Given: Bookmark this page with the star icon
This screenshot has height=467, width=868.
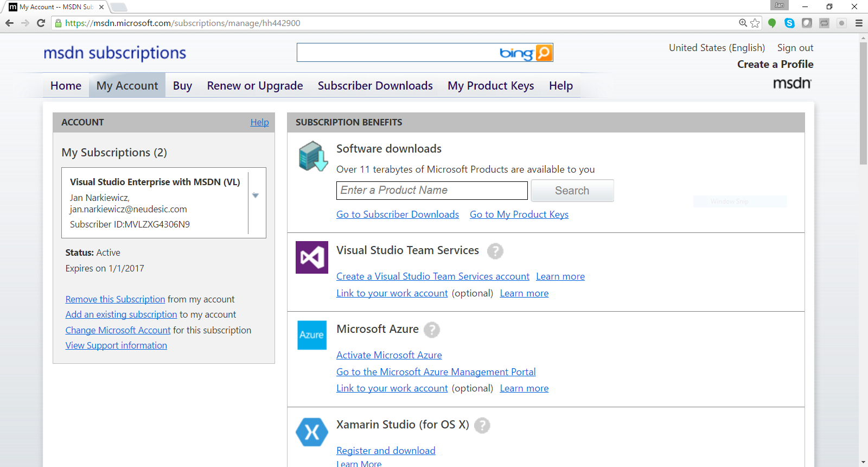Looking at the screenshot, I should (x=755, y=23).
